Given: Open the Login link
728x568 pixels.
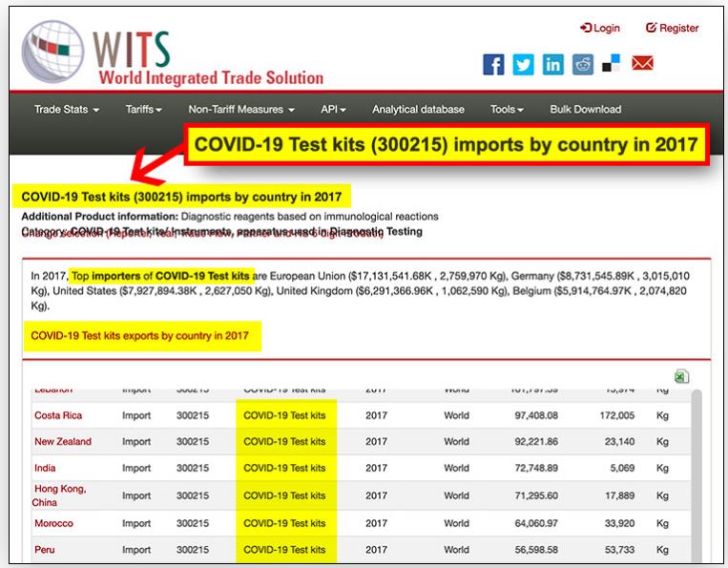Looking at the screenshot, I should (600, 28).
